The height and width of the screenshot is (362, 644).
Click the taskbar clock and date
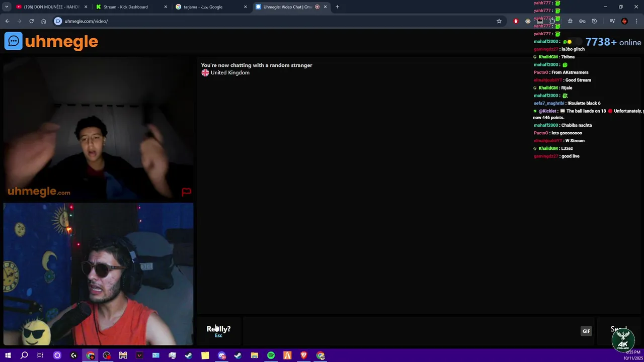click(x=633, y=355)
